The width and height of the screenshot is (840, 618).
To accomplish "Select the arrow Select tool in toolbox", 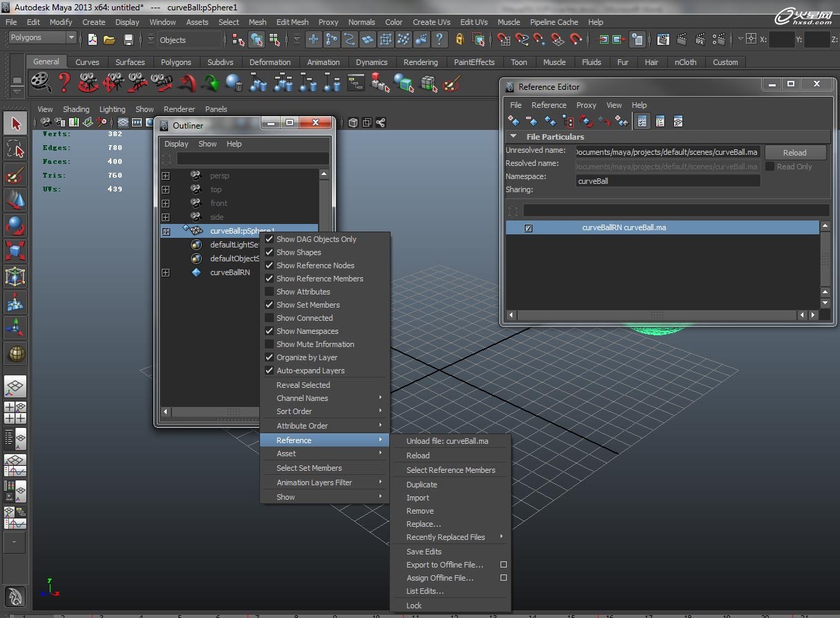I will [x=15, y=124].
